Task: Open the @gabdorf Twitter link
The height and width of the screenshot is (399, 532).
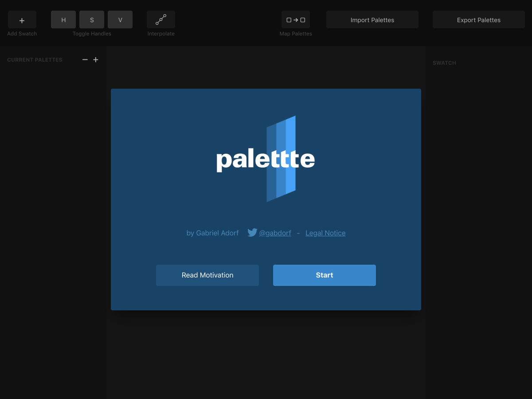Action: (275, 233)
